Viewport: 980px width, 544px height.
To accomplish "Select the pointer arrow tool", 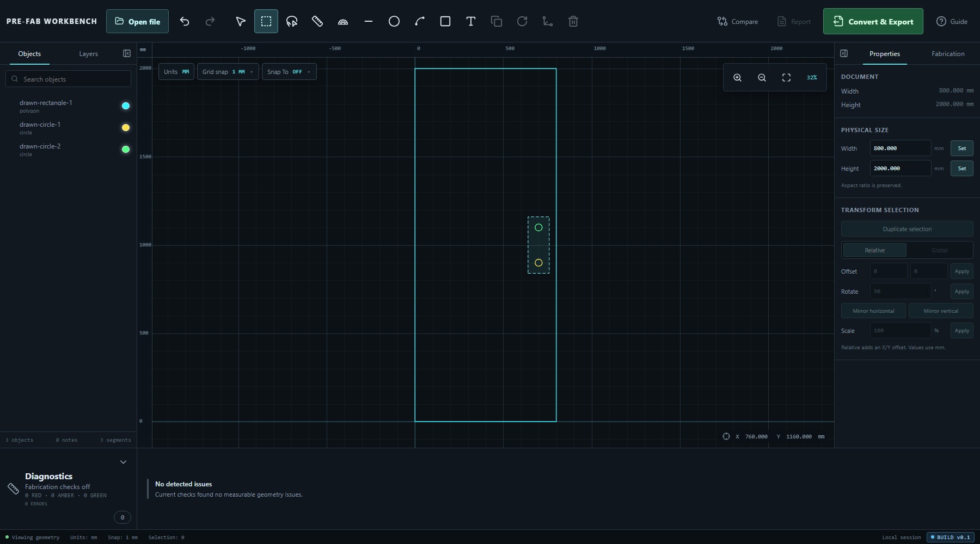I will click(x=240, y=21).
